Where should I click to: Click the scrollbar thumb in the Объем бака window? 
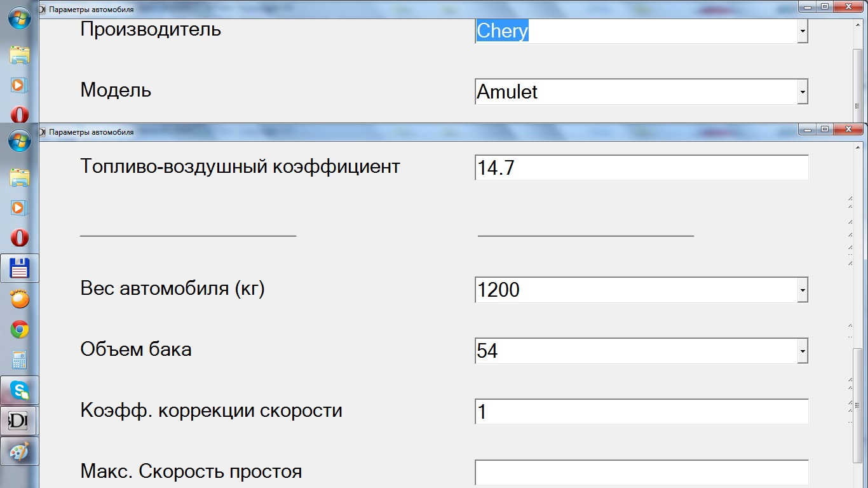click(x=858, y=405)
